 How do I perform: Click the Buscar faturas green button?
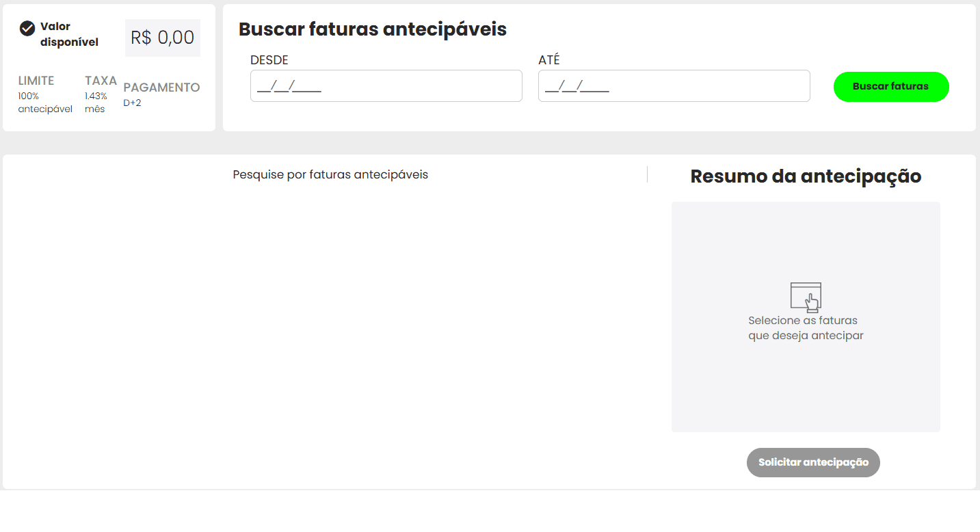891,87
